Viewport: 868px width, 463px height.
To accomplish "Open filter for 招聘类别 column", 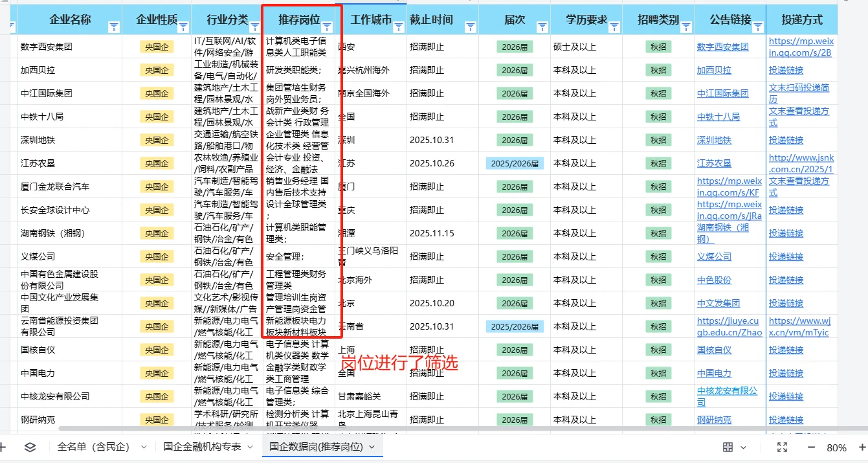I will tap(686, 27).
